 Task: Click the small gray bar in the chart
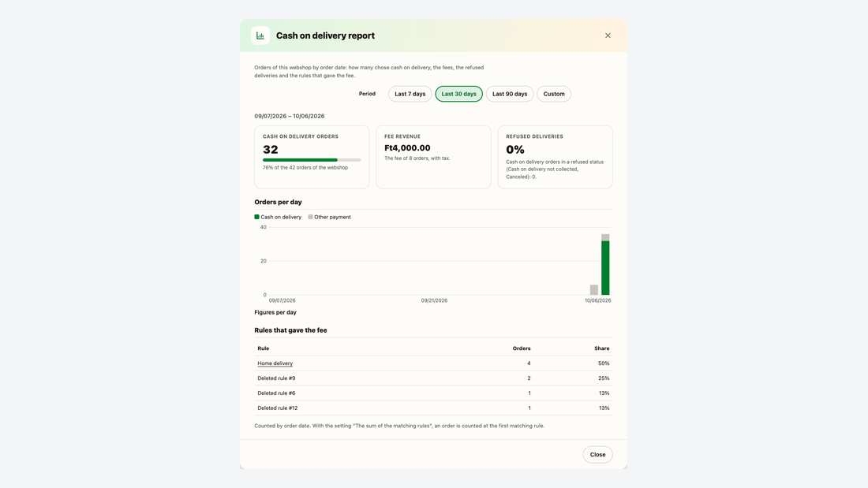(594, 290)
